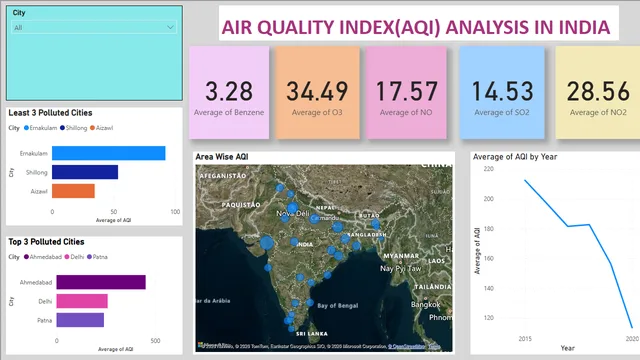Click the Patna violet bar
This screenshot has width=640, height=360.
coord(80,320)
